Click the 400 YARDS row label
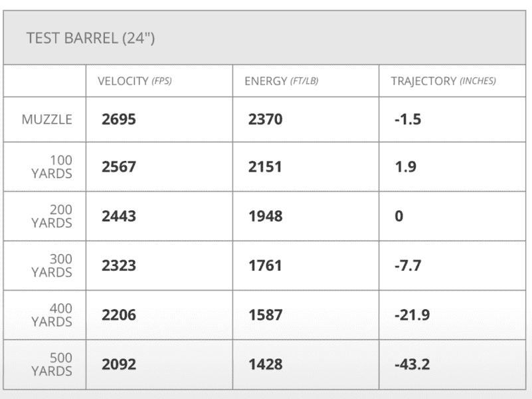This screenshot has width=532, height=399. pyautogui.click(x=52, y=315)
